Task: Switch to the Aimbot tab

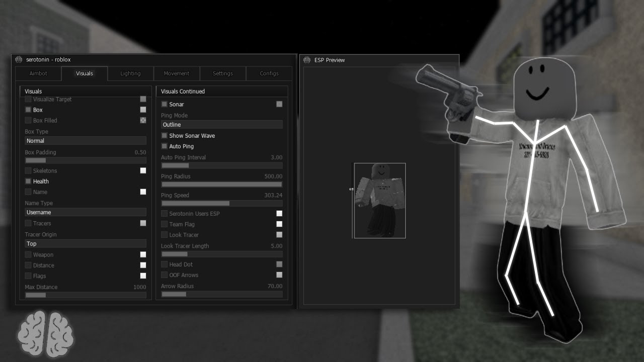Action: point(38,73)
